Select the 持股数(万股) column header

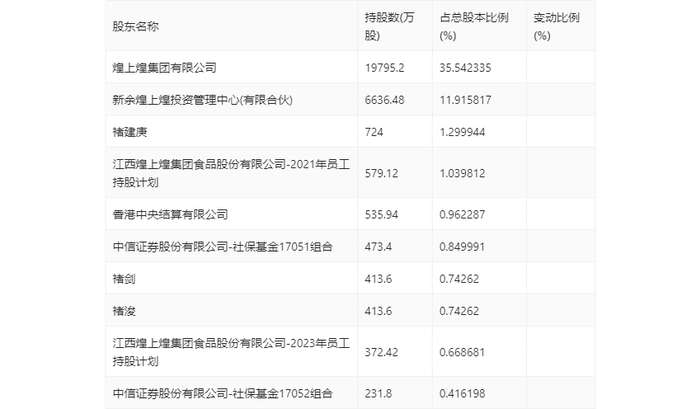point(389,26)
